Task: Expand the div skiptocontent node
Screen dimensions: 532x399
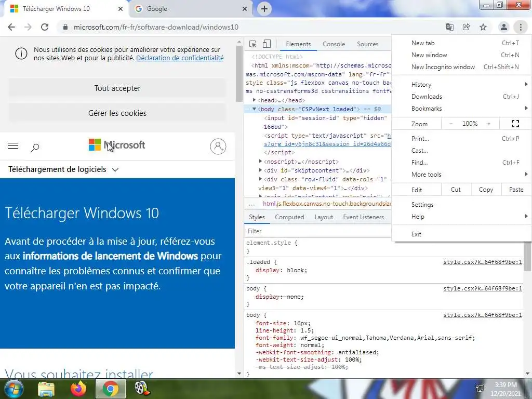Action: coord(261,170)
